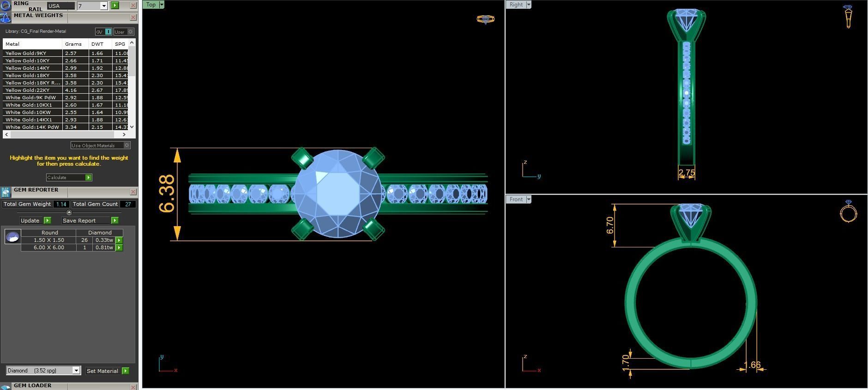Select the Front viewport label tab

pyautogui.click(x=516, y=199)
